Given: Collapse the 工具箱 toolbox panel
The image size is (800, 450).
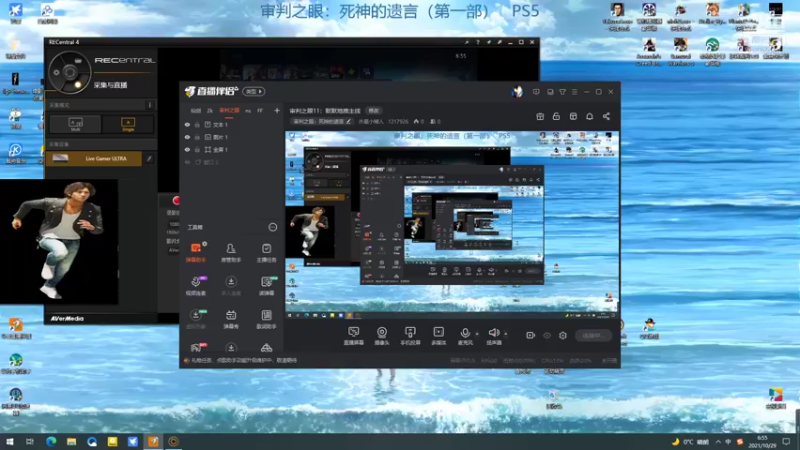Looking at the screenshot, I should [x=272, y=227].
